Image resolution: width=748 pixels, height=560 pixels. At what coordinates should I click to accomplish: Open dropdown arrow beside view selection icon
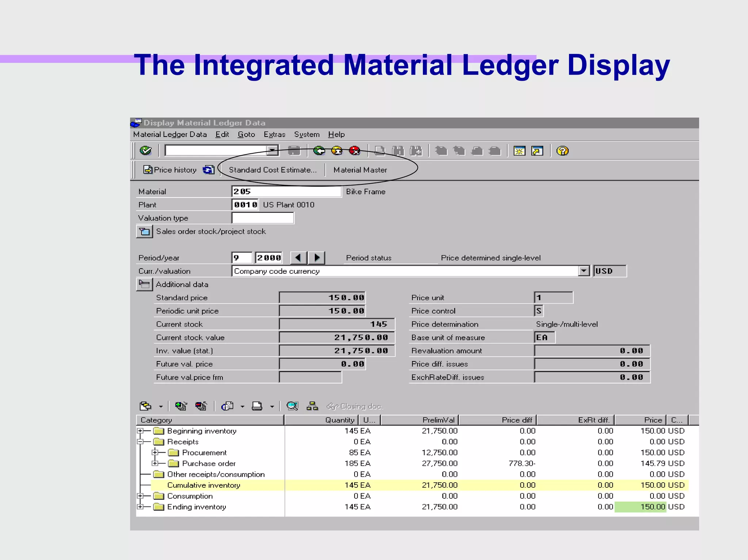[161, 407]
